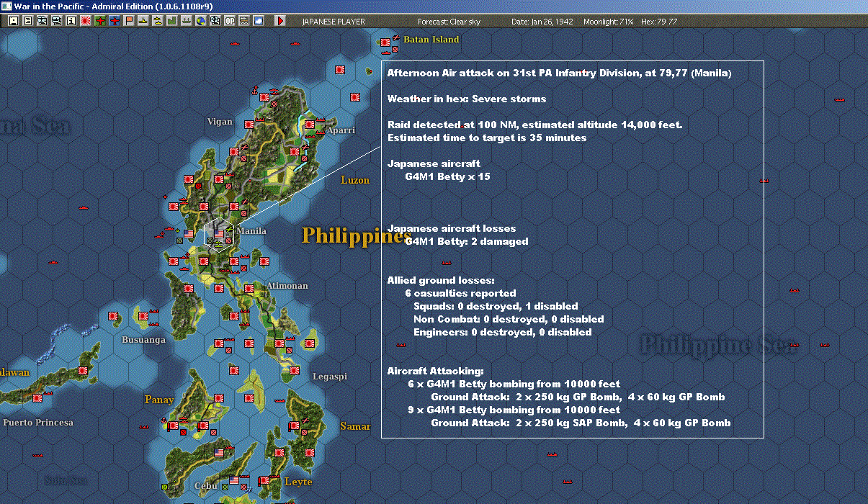868x504 pixels.
Task: Click the ships on green background icon
Action: pyautogui.click(x=186, y=21)
